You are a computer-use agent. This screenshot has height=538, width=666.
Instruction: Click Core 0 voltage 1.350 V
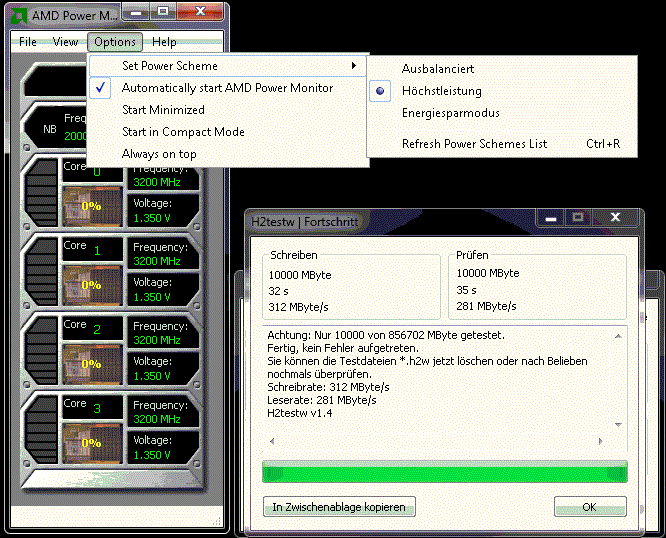tap(152, 218)
